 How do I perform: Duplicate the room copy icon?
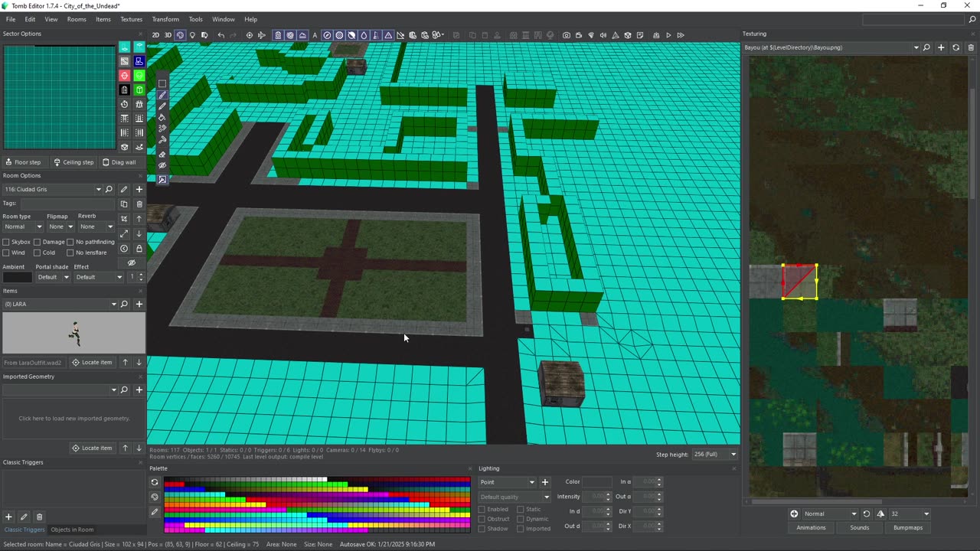[x=124, y=204]
